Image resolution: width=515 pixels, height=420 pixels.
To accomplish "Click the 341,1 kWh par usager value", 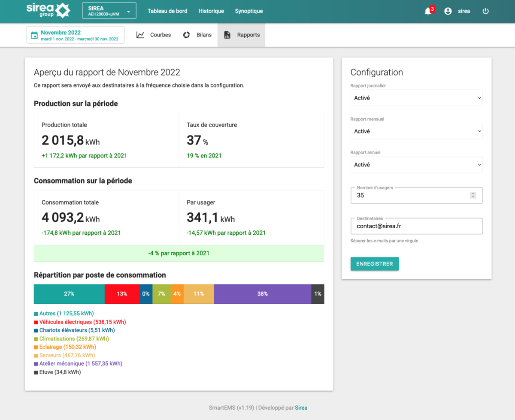I will point(211,218).
